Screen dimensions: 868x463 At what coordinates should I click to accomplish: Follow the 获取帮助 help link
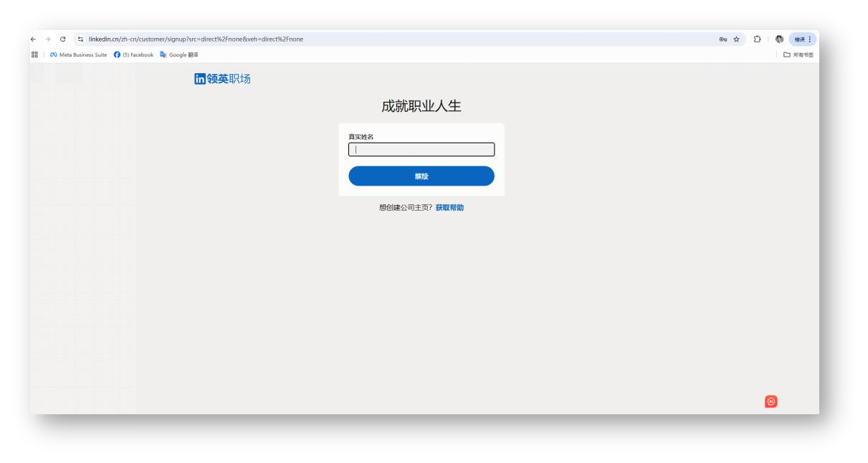pyautogui.click(x=449, y=208)
